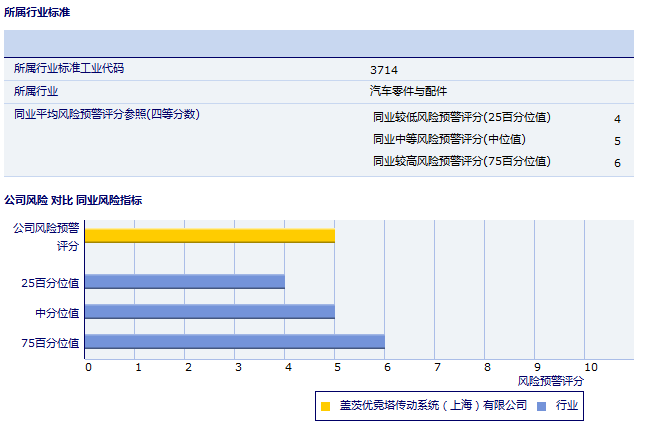Click the blue 75百分位值 bar in chart
Screen dimensions: 655x439
tap(235, 342)
